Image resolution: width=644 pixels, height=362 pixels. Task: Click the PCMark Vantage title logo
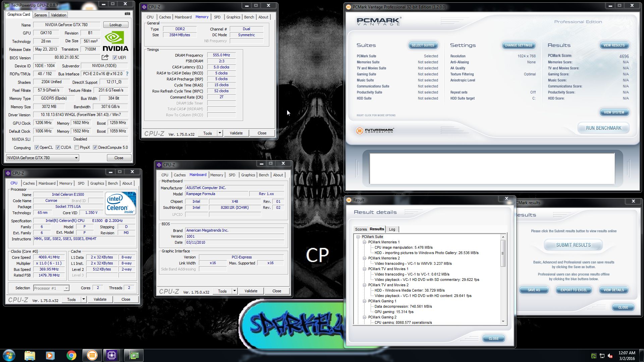pos(379,21)
